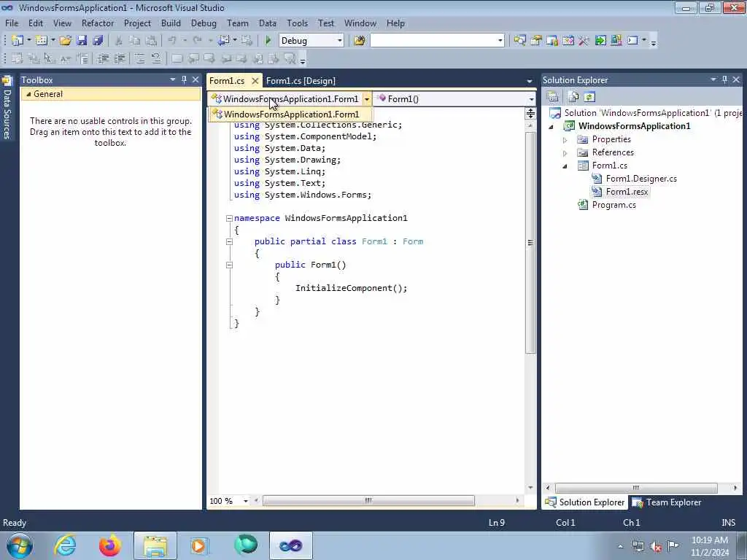Click the Decrease Line Indent icon
The width and height of the screenshot is (747, 560).
click(x=103, y=58)
